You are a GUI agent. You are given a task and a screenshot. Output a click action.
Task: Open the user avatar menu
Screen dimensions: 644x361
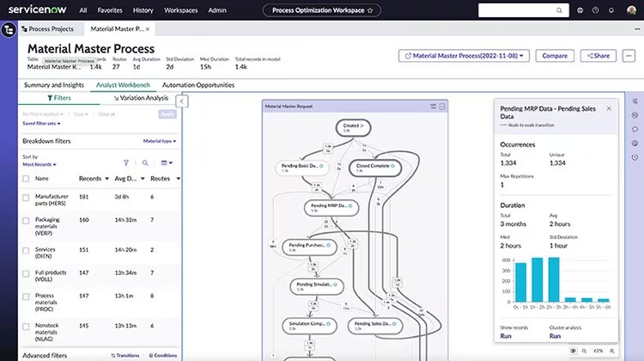(632, 10)
